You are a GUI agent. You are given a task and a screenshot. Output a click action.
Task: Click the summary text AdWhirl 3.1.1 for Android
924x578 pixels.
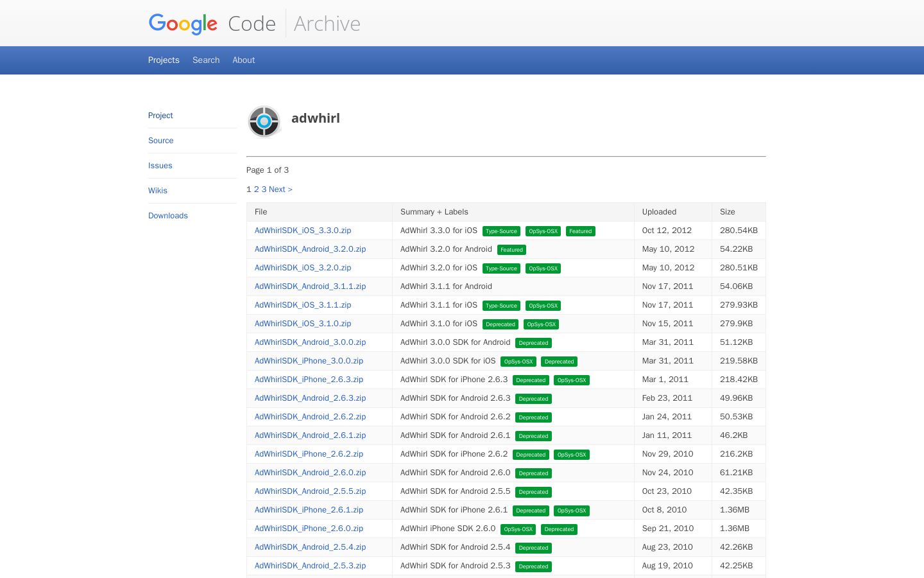(x=446, y=286)
